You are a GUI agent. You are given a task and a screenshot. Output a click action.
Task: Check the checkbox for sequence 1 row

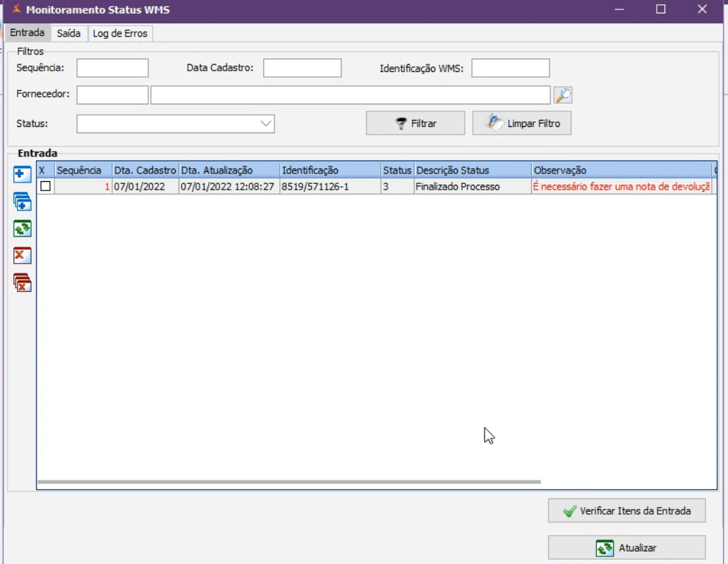45,186
